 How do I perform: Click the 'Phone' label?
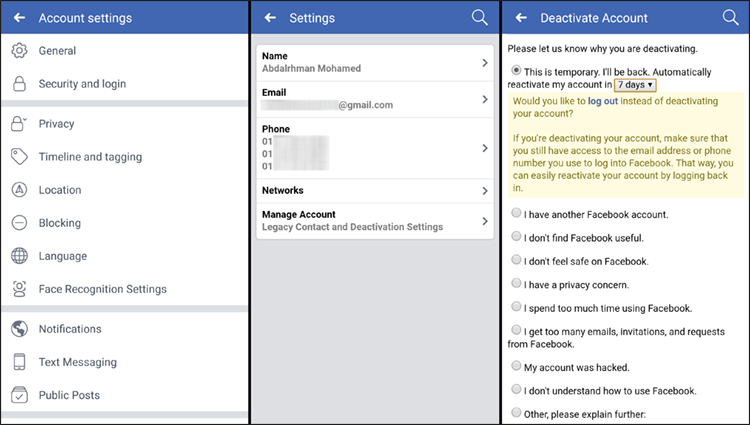[276, 129]
